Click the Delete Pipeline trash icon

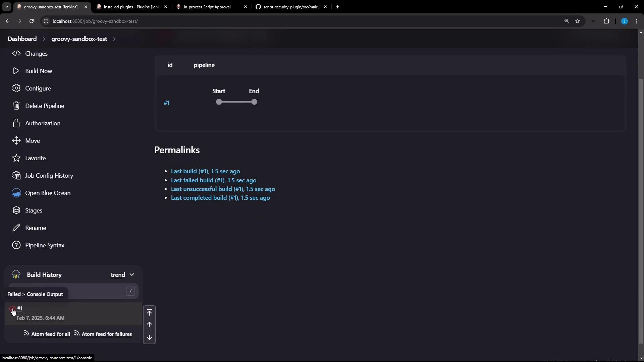click(x=16, y=106)
